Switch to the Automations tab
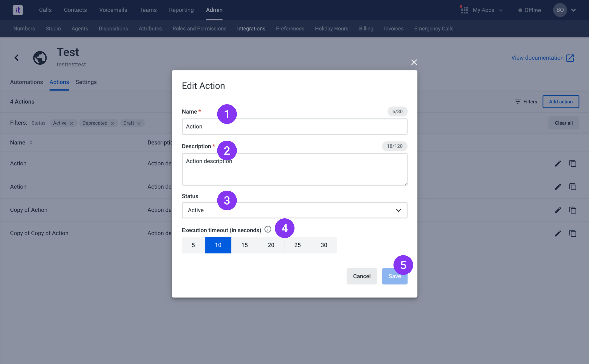The width and height of the screenshot is (589, 364). coord(26,82)
